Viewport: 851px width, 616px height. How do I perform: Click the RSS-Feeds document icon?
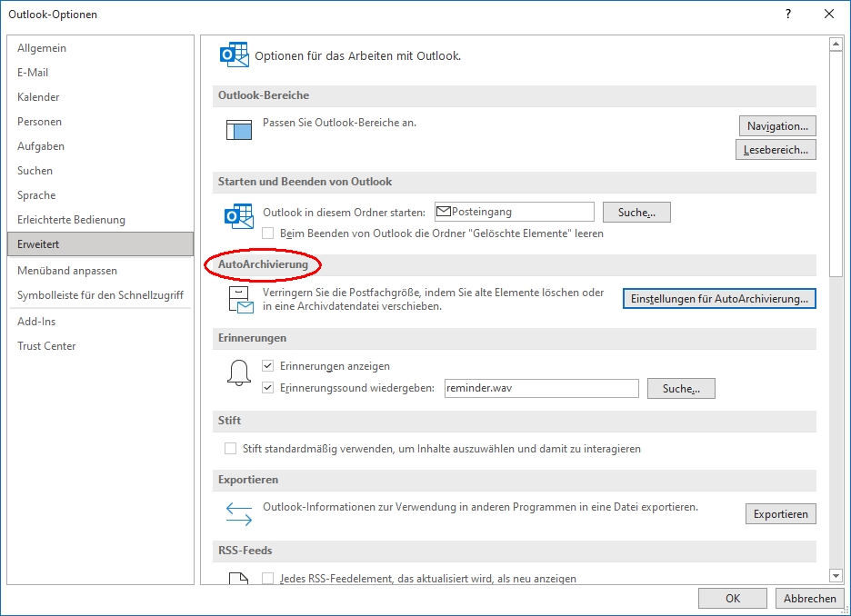coord(239,578)
